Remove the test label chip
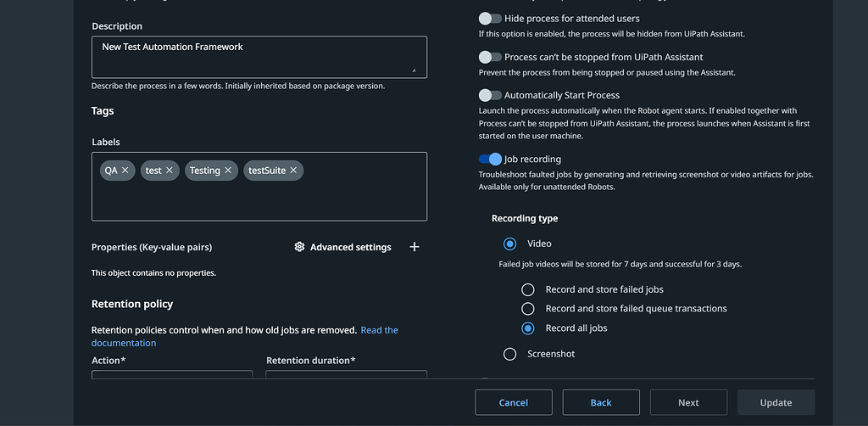 click(x=170, y=171)
